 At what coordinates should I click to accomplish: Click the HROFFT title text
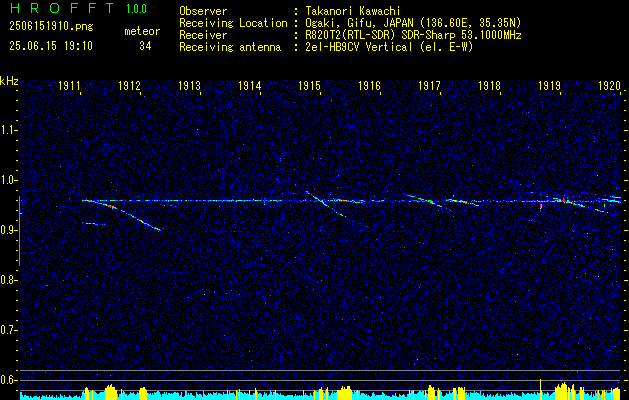62,8
